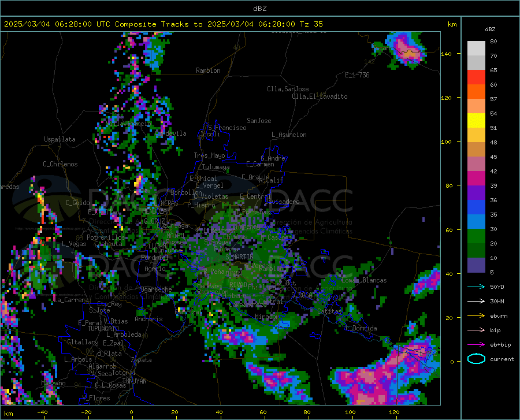
Task: Pick the yellow 54-51 dBZ swatch
Action: pos(476,121)
